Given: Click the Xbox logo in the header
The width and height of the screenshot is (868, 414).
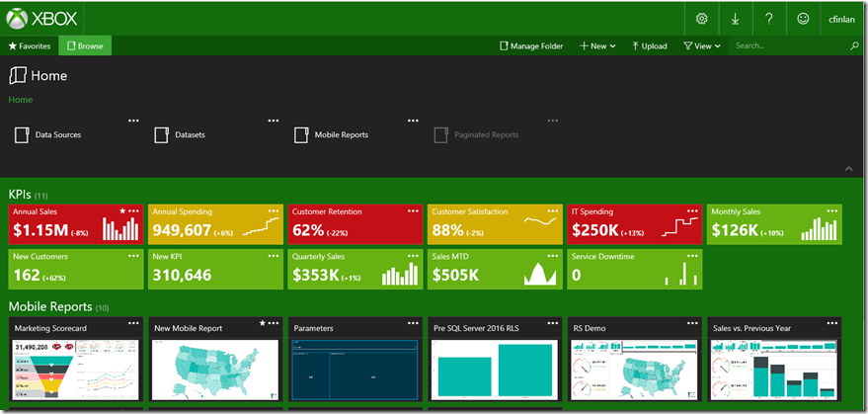Looking at the screenshot, I should tap(40, 19).
